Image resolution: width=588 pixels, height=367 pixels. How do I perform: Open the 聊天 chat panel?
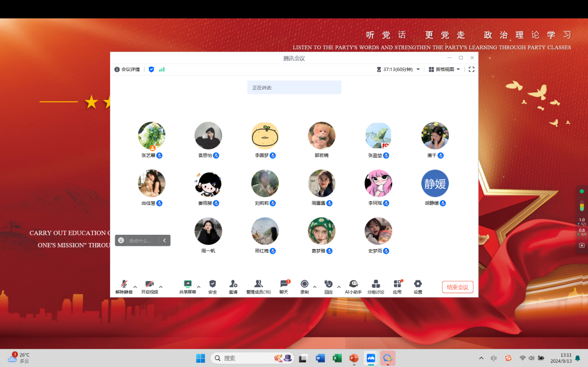284,284
